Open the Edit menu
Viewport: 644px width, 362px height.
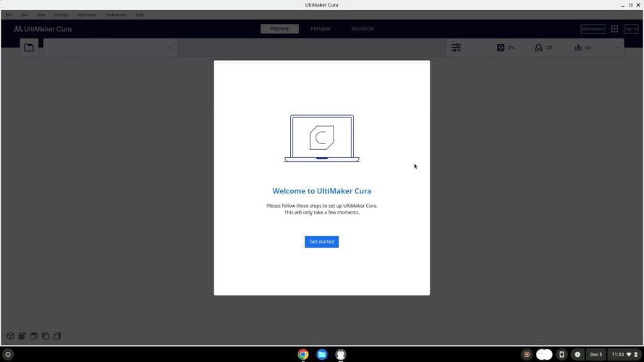point(24,14)
